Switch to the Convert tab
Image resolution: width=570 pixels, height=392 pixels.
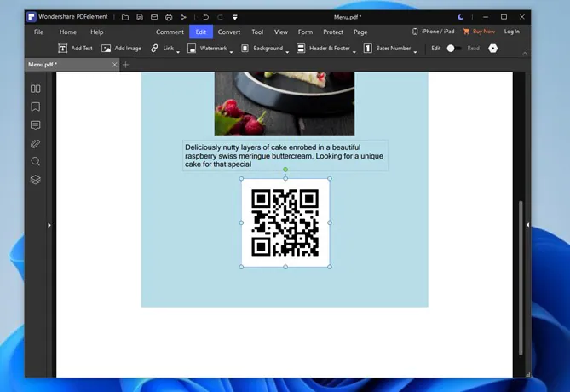[229, 32]
